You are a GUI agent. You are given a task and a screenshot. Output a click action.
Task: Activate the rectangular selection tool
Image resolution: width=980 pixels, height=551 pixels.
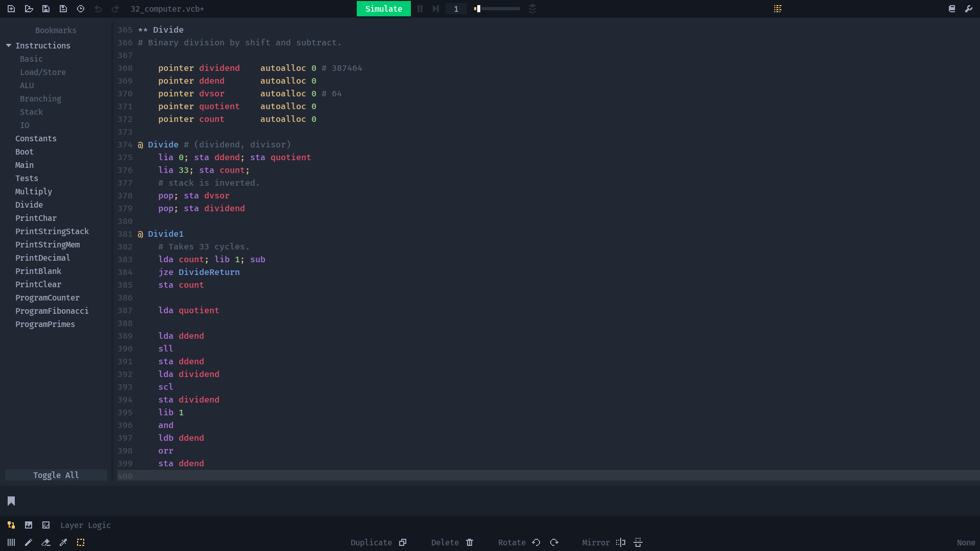pyautogui.click(x=81, y=542)
